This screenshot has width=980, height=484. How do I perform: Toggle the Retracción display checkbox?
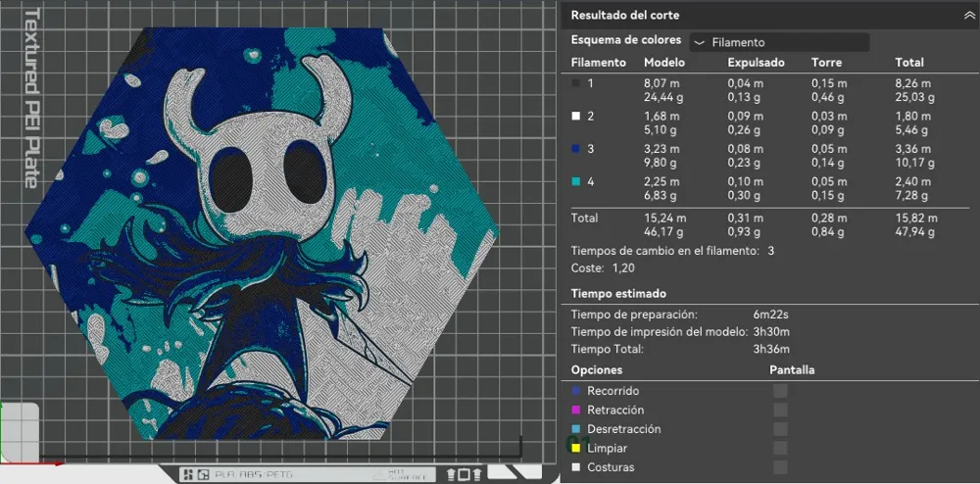click(x=780, y=411)
